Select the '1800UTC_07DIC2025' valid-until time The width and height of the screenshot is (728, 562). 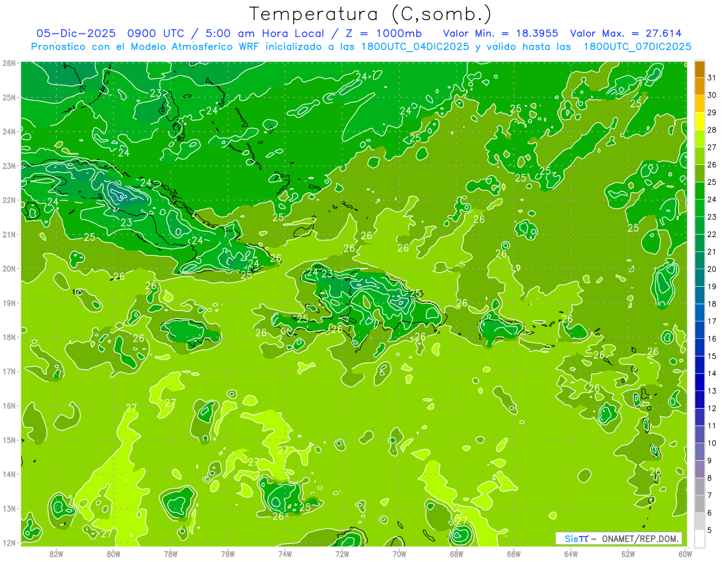pos(637,47)
